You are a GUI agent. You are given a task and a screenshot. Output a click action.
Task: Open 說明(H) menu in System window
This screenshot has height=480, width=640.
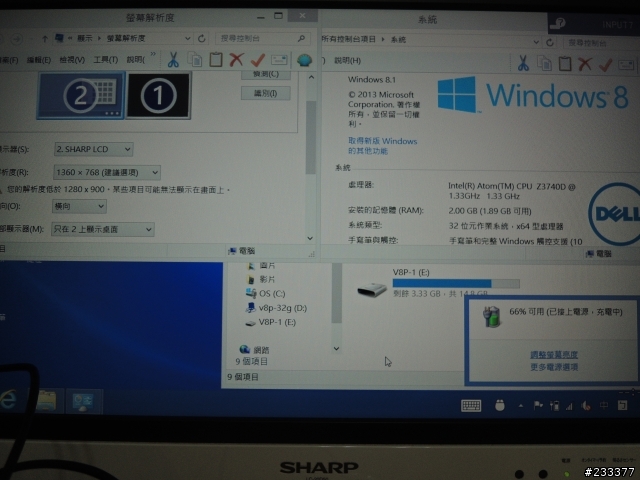pyautogui.click(x=347, y=60)
